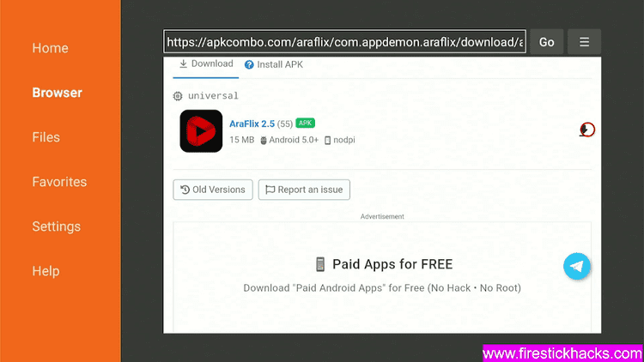Switch to the Install APK tab
This screenshot has width=644, height=362.
tap(274, 64)
